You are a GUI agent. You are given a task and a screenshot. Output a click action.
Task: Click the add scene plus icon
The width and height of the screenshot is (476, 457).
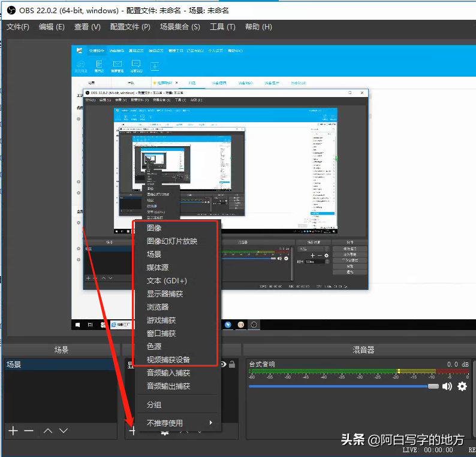13,431
